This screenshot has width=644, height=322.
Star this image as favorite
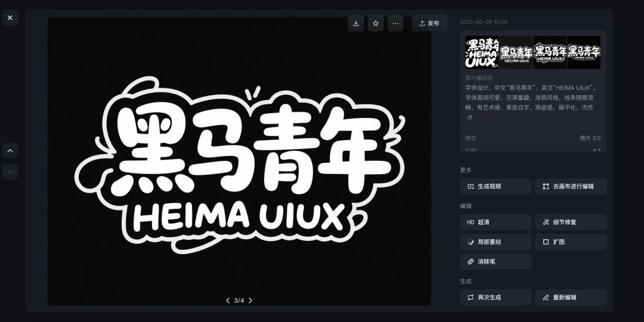[376, 23]
